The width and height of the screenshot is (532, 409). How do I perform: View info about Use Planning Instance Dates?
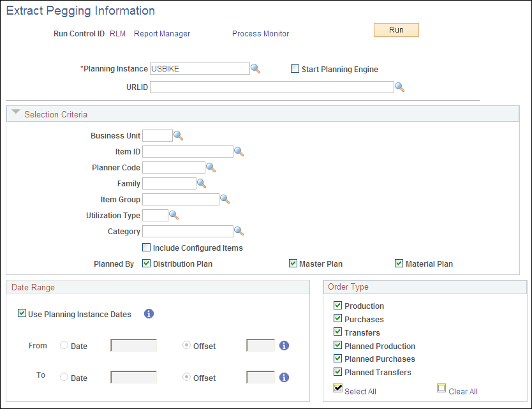coord(149,313)
